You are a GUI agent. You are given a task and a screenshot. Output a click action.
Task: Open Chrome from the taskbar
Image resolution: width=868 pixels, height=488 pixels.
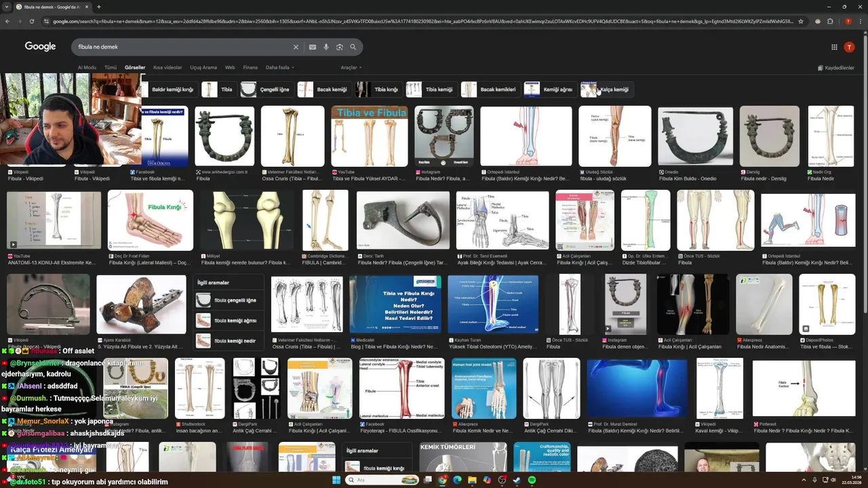[x=442, y=480]
